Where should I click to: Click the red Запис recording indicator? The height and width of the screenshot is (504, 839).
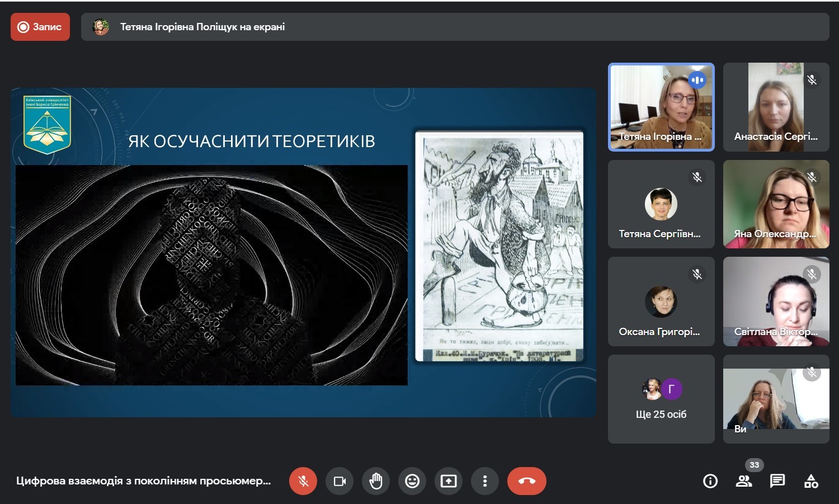click(40, 27)
